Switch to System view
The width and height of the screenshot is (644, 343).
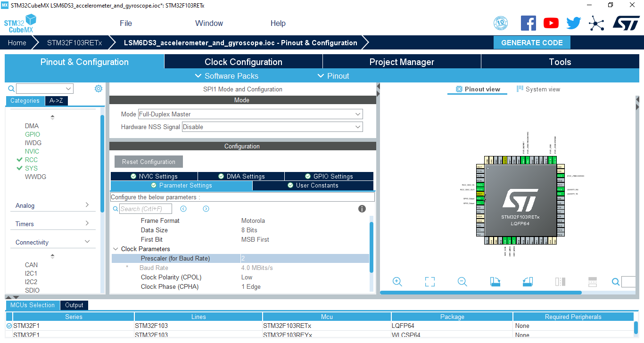538,89
